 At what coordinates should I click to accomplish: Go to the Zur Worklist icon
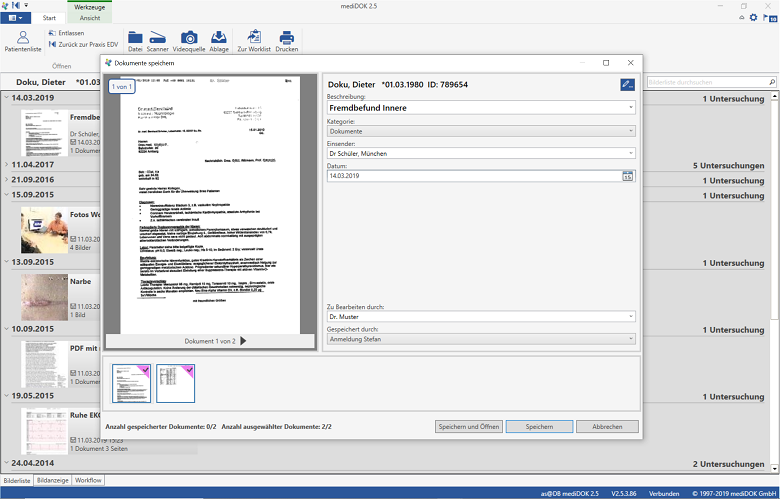(x=254, y=41)
